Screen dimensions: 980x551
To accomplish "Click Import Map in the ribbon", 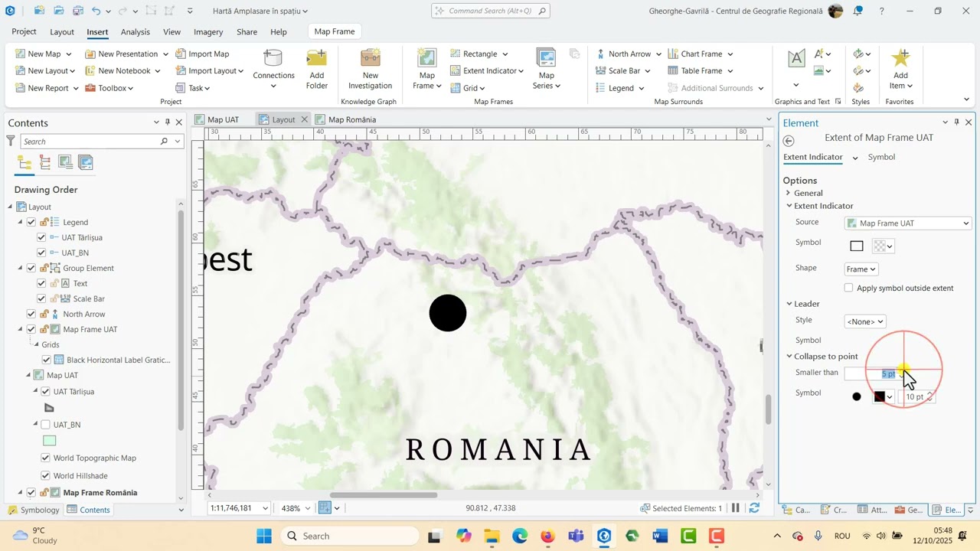I will coord(202,54).
